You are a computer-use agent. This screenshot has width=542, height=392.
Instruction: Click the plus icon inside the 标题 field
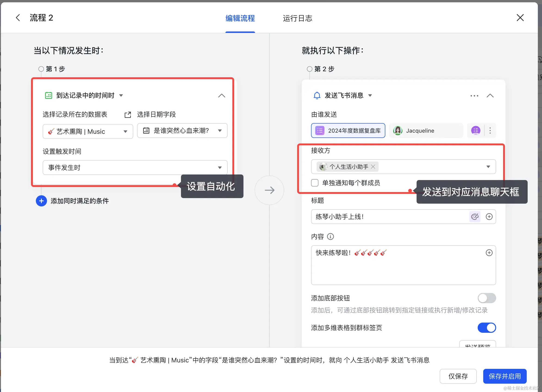[489, 217]
